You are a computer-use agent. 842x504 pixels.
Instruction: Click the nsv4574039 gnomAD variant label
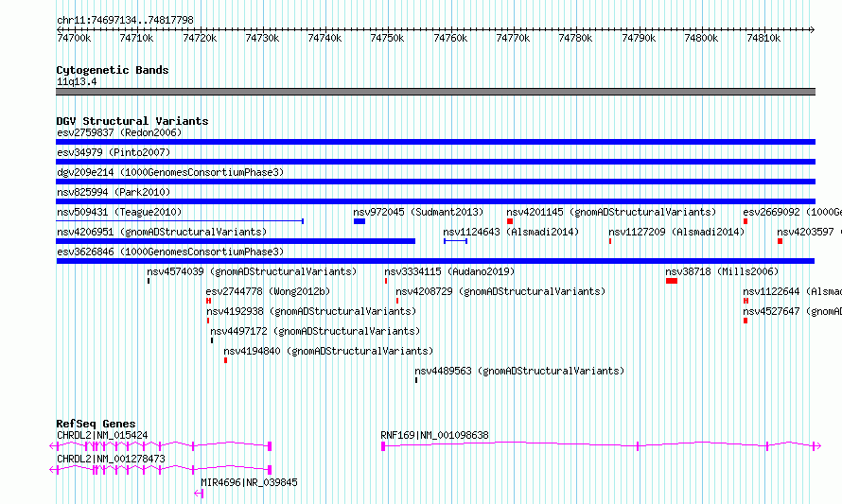pos(252,271)
